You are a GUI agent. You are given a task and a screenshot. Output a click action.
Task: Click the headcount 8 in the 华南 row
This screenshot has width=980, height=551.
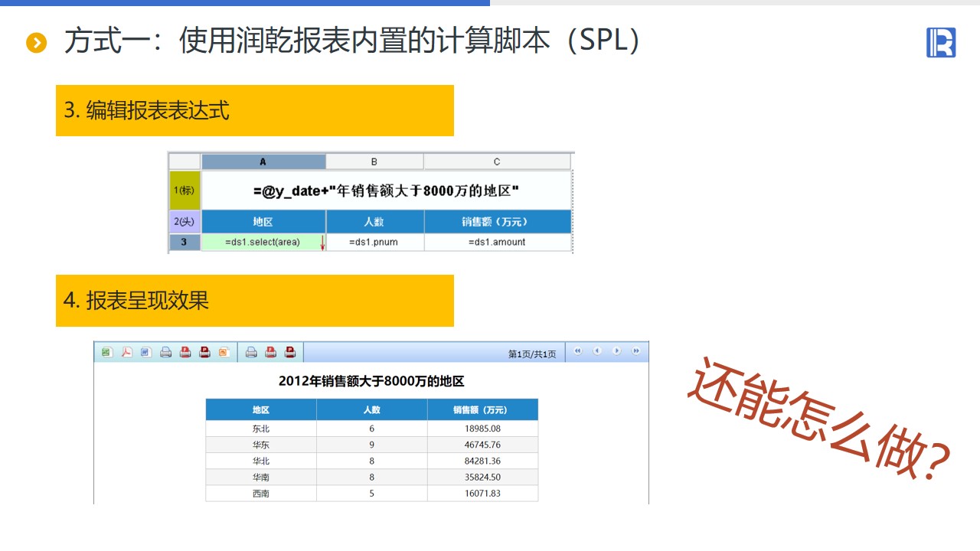coord(372,477)
